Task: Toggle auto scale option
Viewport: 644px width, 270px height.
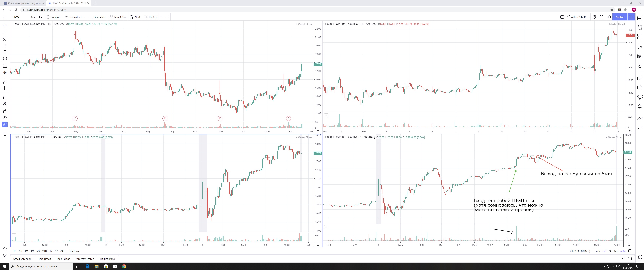Action: tap(623, 251)
